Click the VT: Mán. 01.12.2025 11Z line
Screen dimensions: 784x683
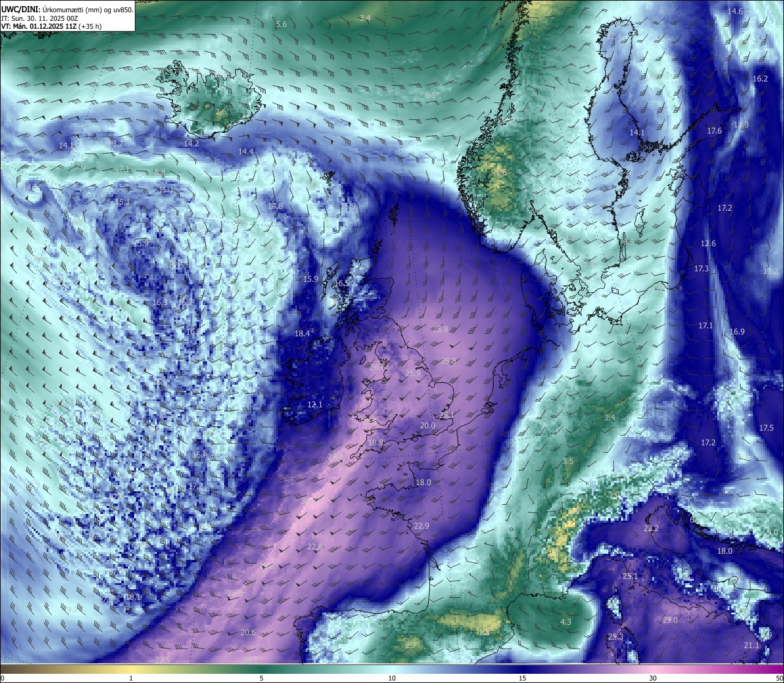point(39,26)
